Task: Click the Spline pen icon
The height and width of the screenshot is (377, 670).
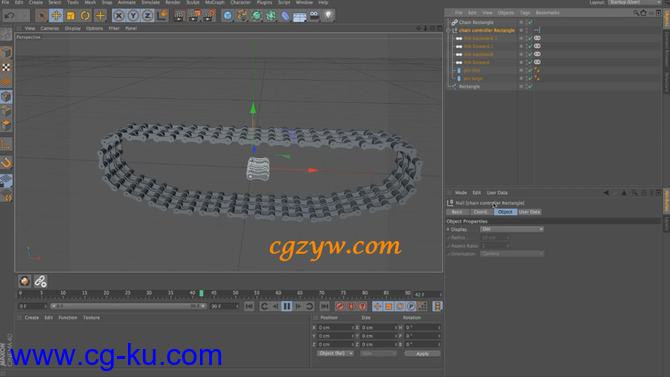Action: point(242,16)
